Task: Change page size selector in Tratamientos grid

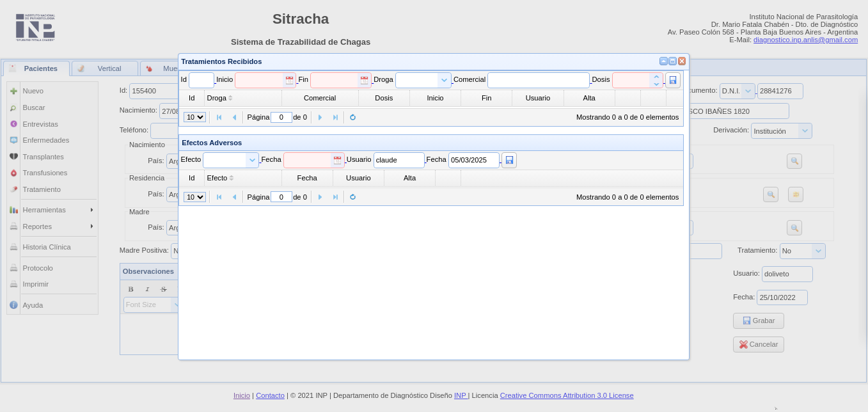Action: pyautogui.click(x=194, y=117)
